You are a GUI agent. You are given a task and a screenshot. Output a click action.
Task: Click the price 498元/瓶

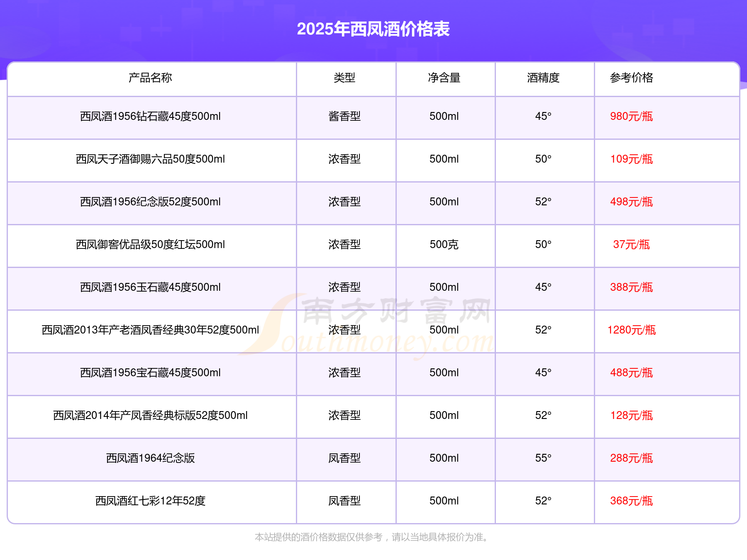tap(631, 202)
